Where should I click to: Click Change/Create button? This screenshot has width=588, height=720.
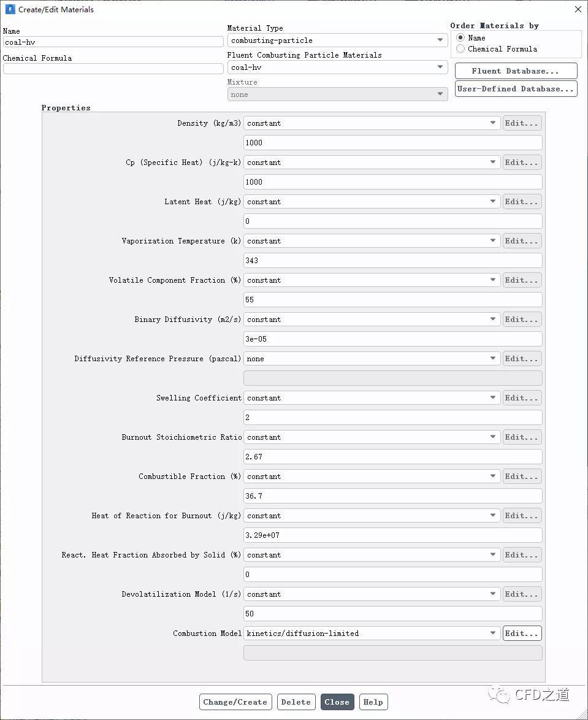235,702
